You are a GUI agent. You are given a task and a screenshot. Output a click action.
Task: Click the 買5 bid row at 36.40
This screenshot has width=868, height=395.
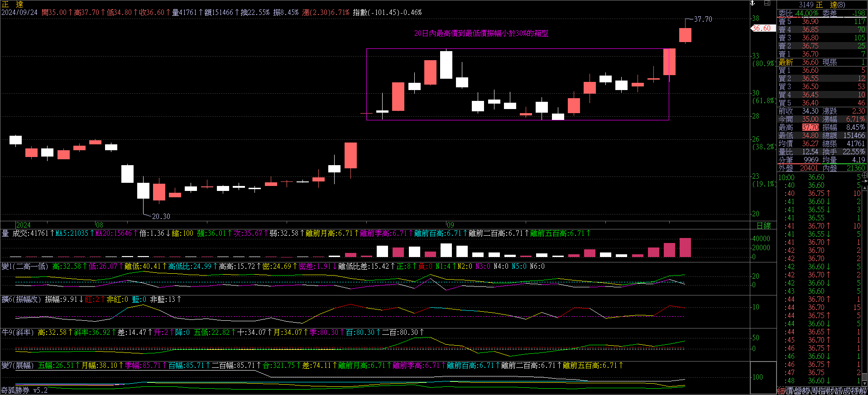(x=821, y=103)
